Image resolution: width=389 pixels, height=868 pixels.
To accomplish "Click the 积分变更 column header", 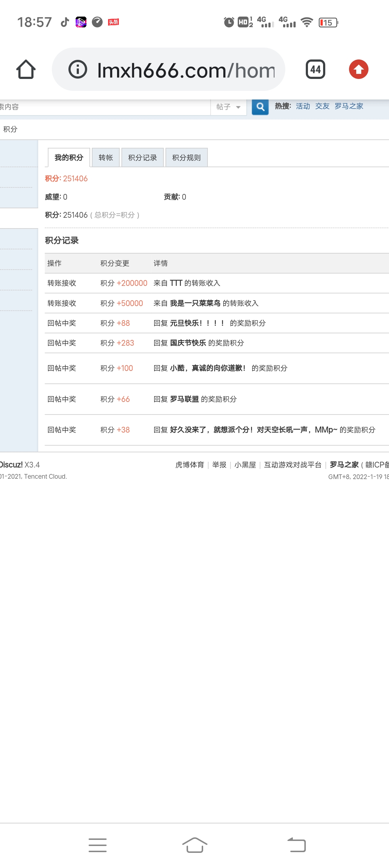I will 115,263.
